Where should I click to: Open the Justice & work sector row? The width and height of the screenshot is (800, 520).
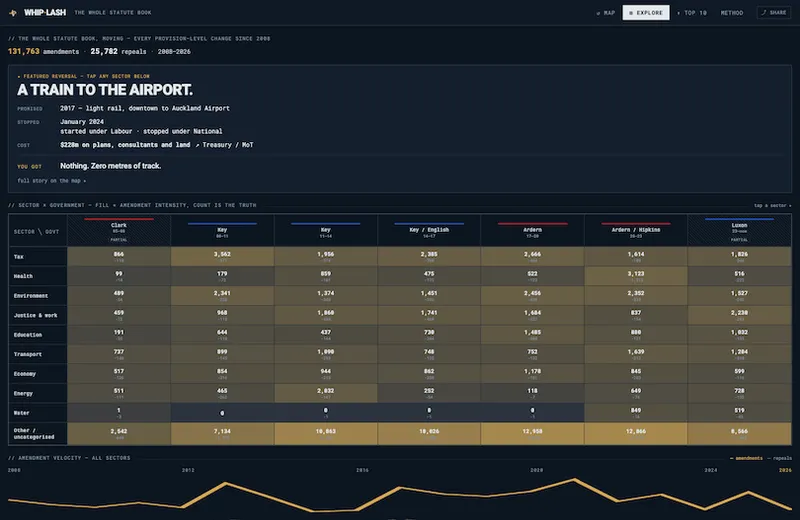(400, 315)
